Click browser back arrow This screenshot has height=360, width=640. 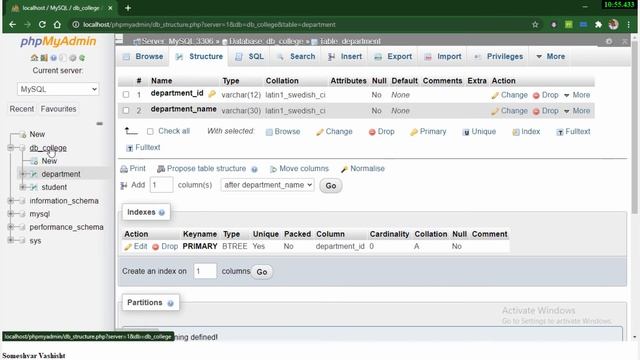12,24
